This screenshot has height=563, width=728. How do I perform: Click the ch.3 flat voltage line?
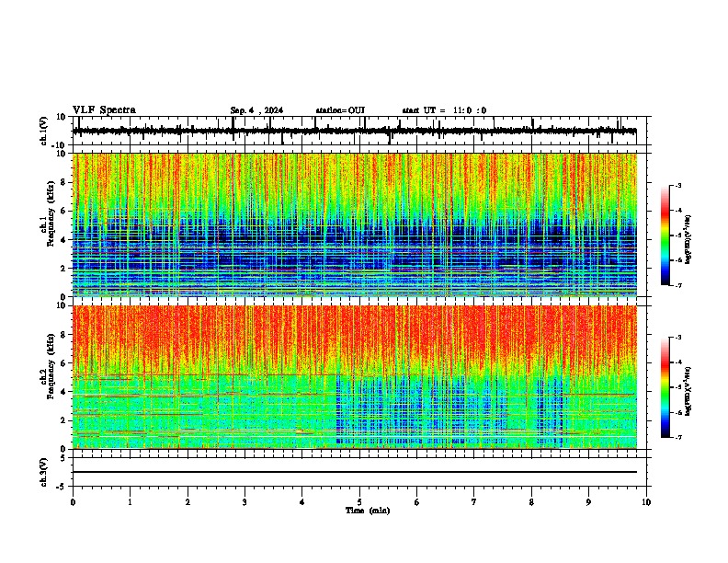(355, 472)
